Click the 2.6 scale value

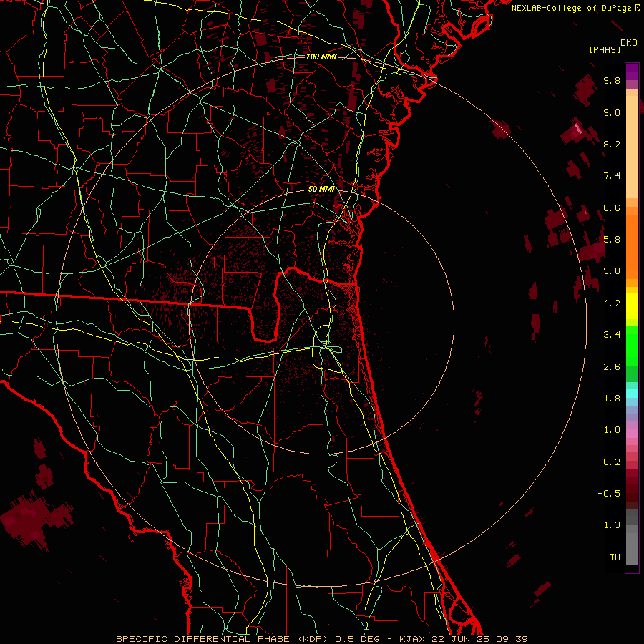pyautogui.click(x=612, y=367)
